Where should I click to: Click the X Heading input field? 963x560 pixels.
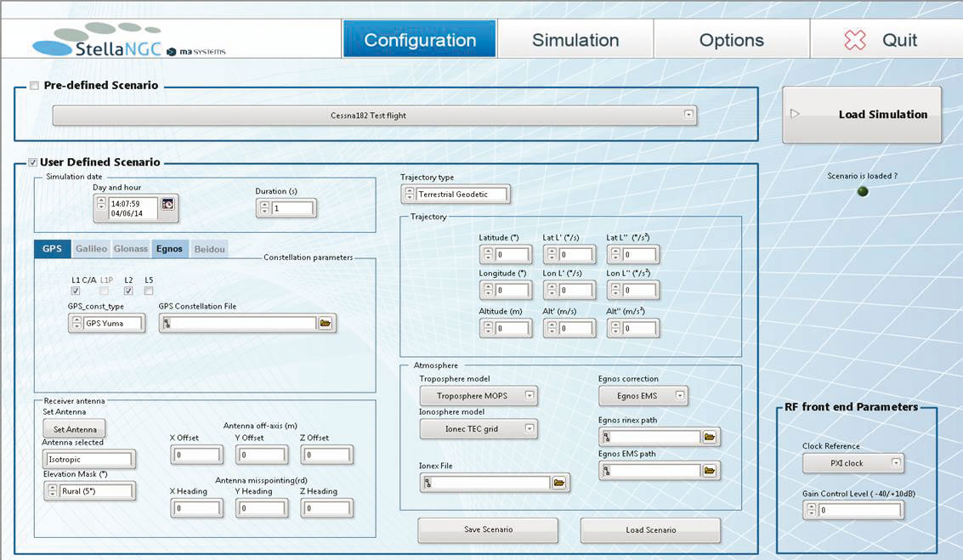click(x=197, y=508)
